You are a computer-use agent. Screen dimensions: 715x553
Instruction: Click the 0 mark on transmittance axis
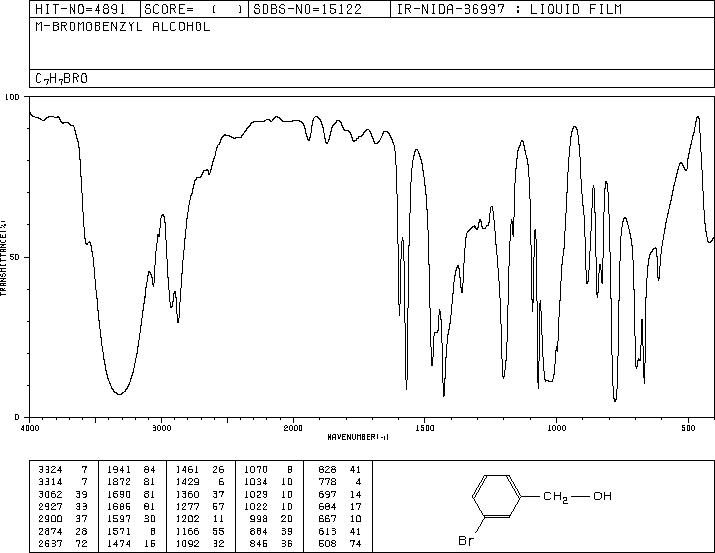[17, 417]
